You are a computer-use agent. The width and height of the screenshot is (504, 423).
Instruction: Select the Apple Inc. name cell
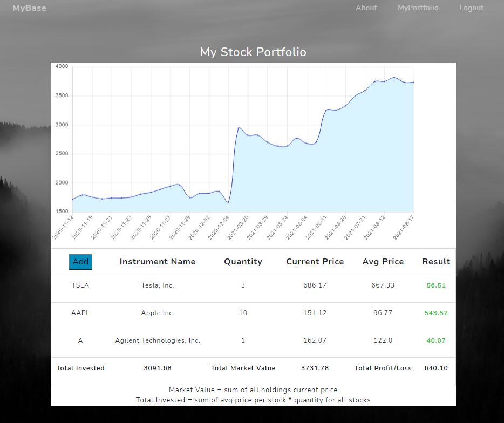(x=158, y=313)
